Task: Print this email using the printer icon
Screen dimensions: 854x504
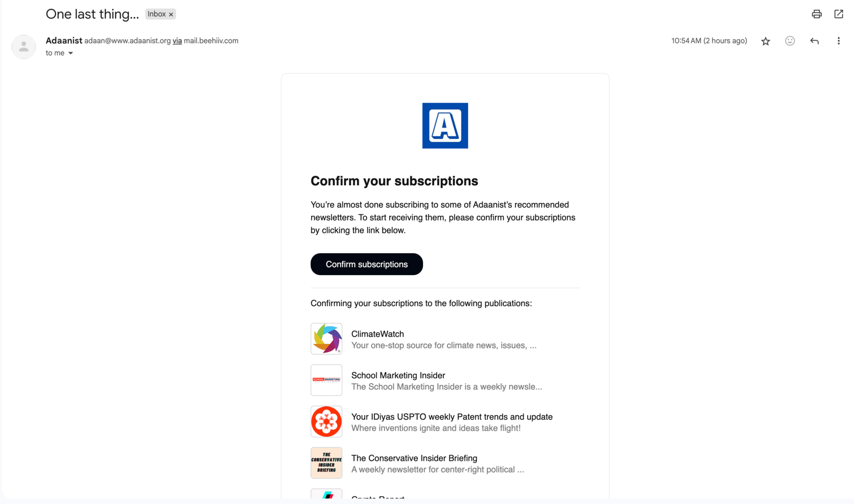Action: [817, 14]
